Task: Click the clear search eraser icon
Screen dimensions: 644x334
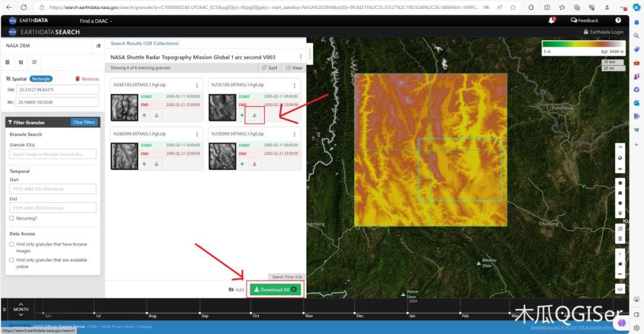Action: click(x=98, y=45)
